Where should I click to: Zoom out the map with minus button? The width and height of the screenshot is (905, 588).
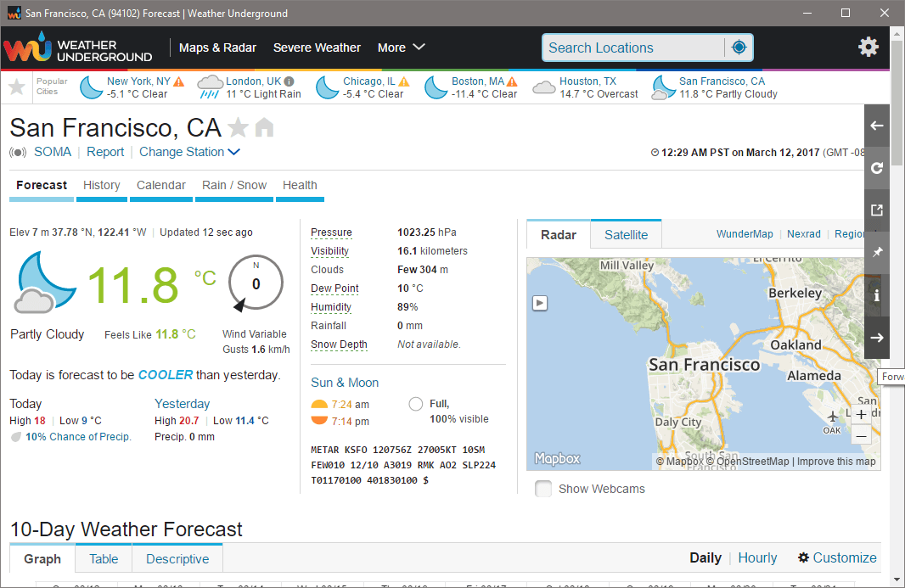click(861, 435)
